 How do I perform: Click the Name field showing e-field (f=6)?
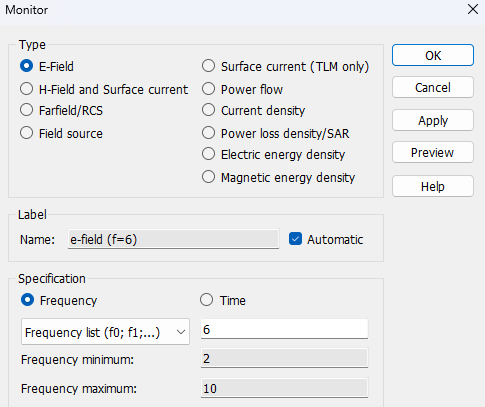coord(173,239)
